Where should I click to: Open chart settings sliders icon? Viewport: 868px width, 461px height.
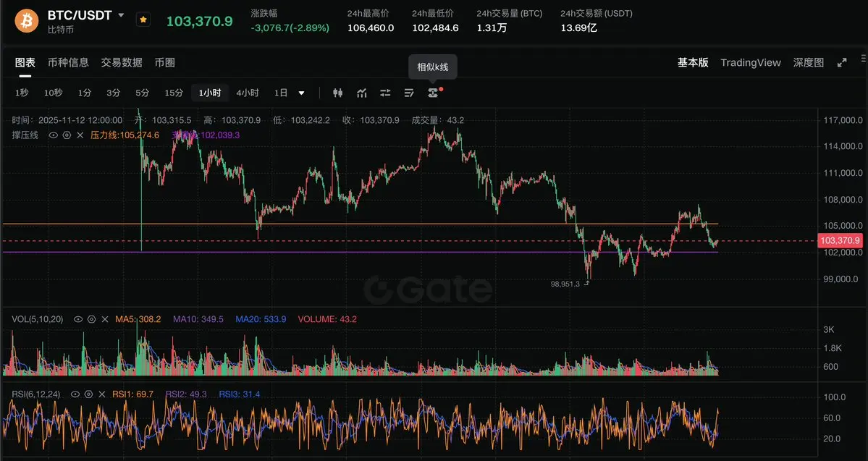coord(385,93)
